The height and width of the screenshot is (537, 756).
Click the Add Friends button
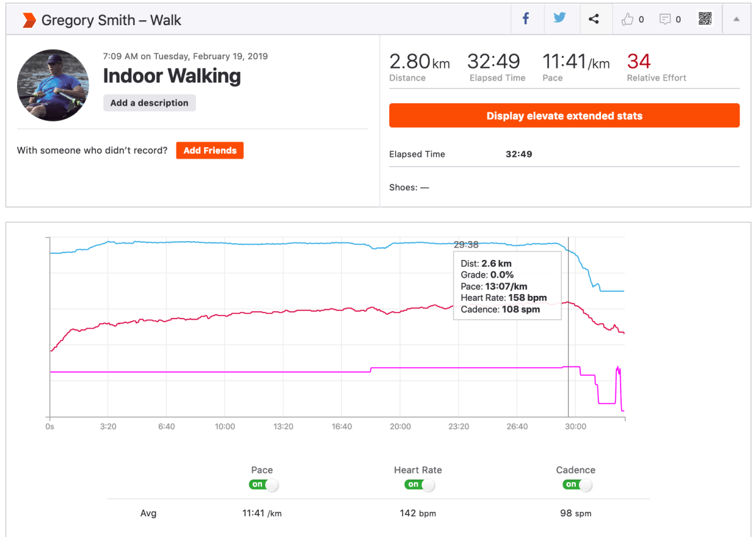pyautogui.click(x=210, y=150)
